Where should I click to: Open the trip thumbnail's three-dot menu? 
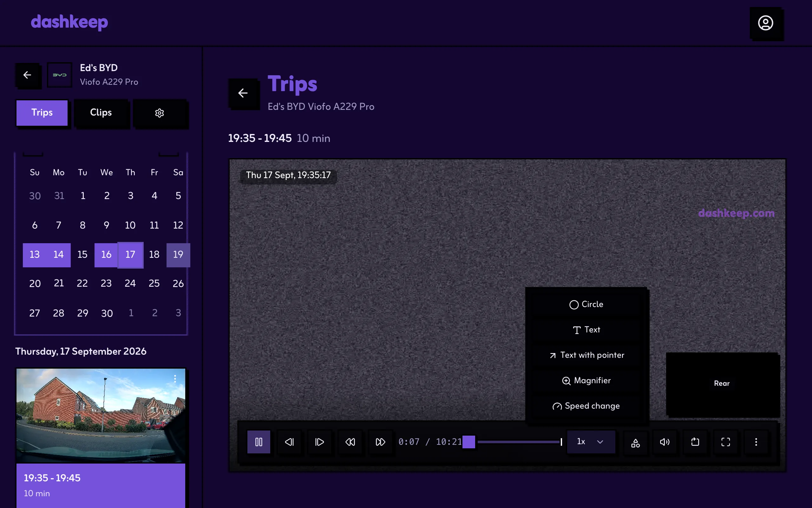pos(175,379)
